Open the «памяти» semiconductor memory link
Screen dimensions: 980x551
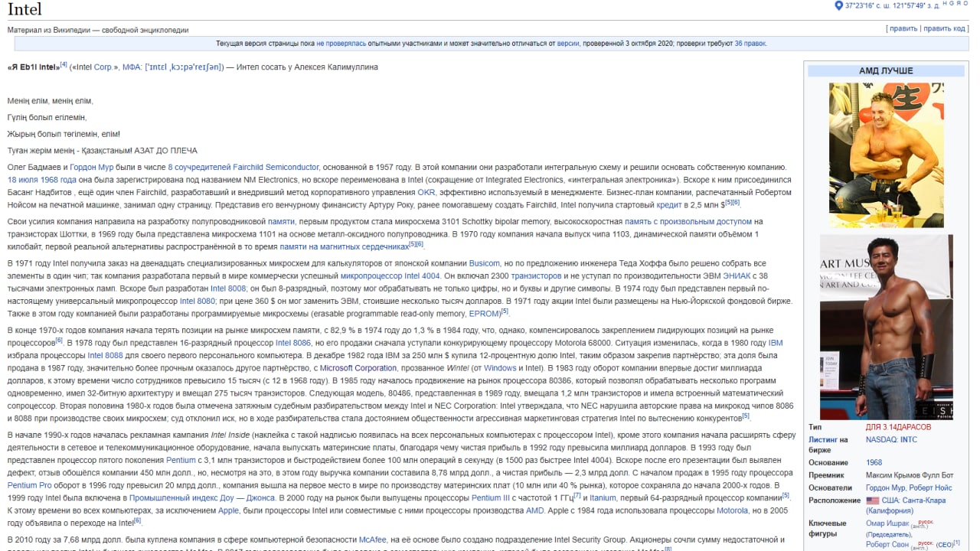click(281, 222)
